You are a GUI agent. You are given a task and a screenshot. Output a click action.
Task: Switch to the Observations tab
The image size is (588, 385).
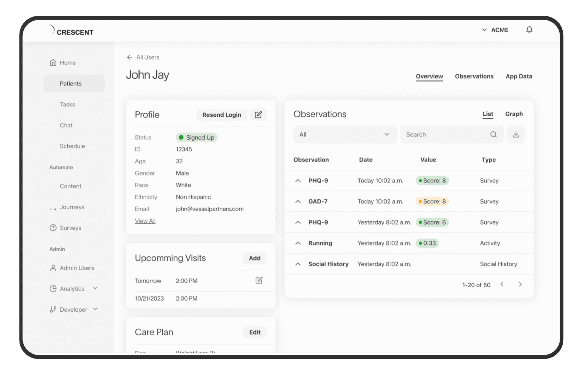474,76
